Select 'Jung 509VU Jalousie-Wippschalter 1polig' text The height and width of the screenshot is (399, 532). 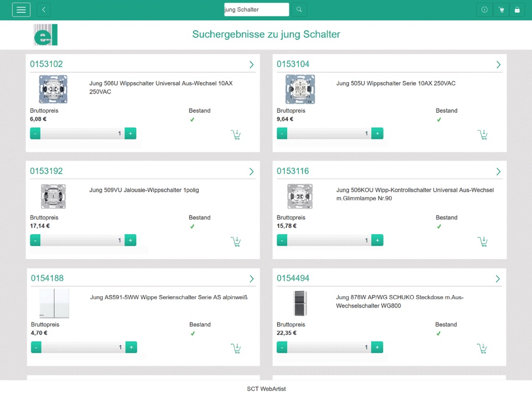tap(144, 190)
